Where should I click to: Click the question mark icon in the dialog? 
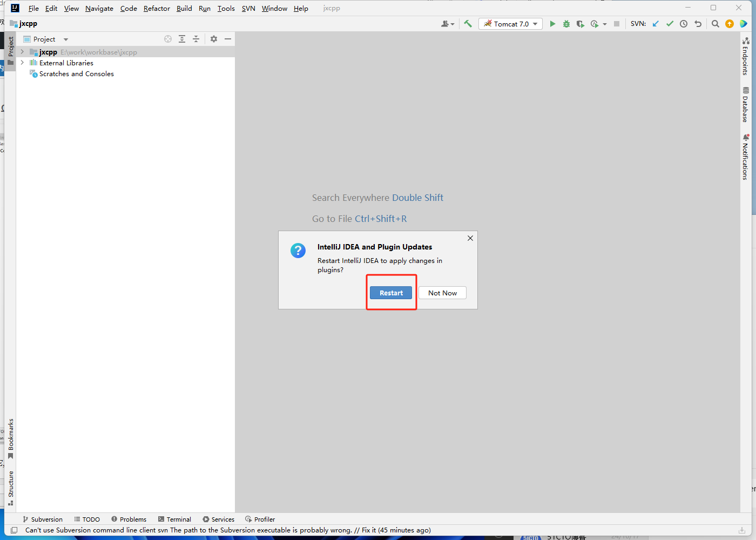[298, 251]
